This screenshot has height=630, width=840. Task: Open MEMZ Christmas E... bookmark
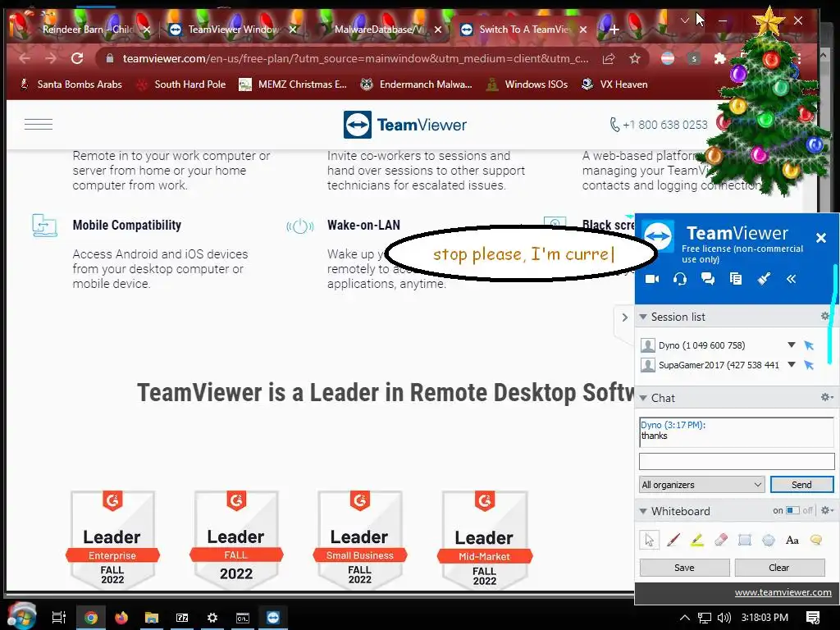tap(293, 84)
